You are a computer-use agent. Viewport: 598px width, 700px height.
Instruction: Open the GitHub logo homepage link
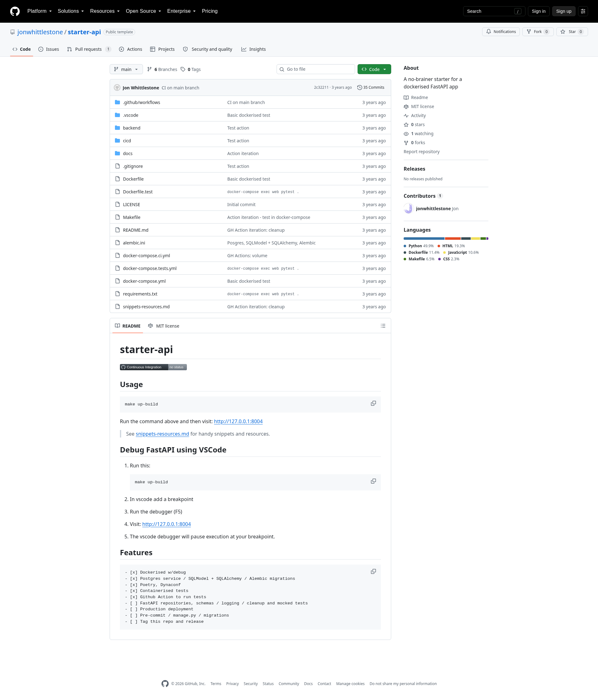point(15,11)
